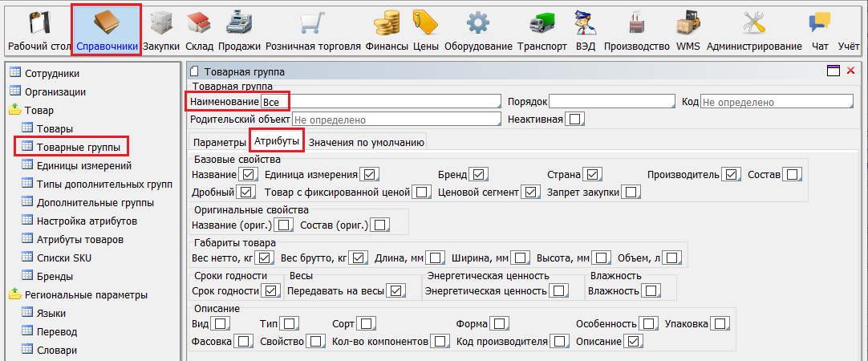Enable the Состав checkbox
The width and height of the screenshot is (868, 361).
(x=792, y=174)
